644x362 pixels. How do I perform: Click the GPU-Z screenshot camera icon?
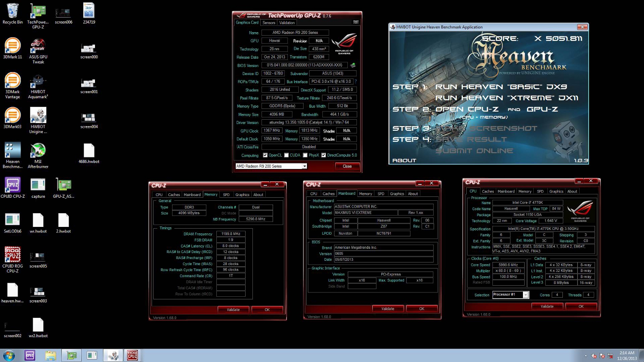356,22
